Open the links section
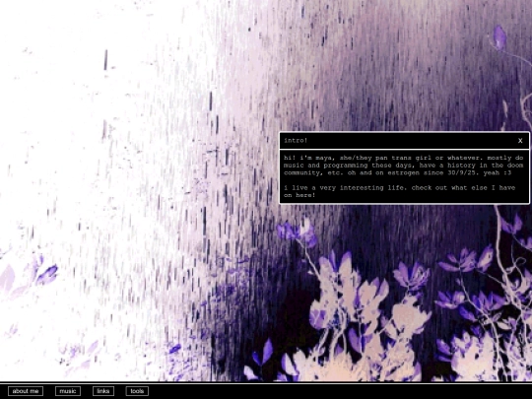The width and height of the screenshot is (532, 399). [x=103, y=391]
